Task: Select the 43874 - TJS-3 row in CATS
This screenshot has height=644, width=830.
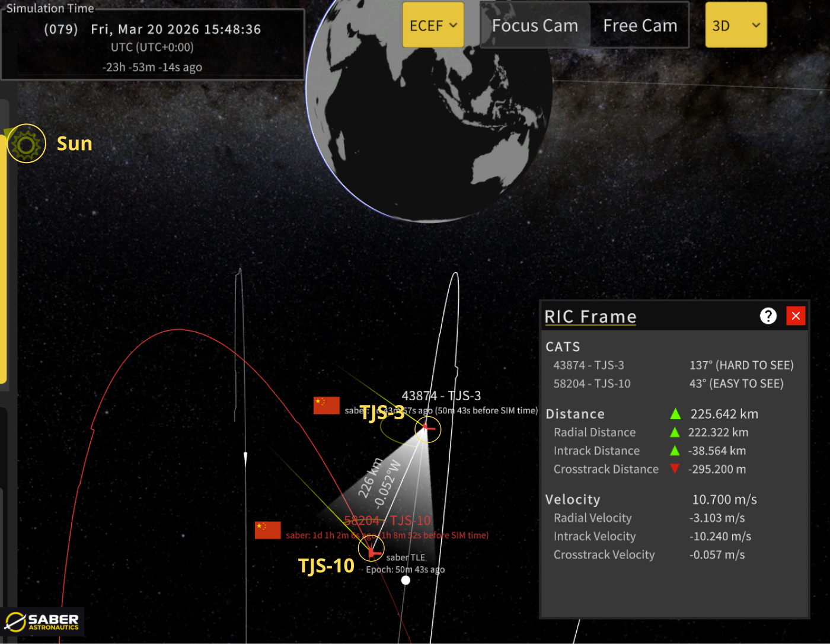Action: (588, 365)
